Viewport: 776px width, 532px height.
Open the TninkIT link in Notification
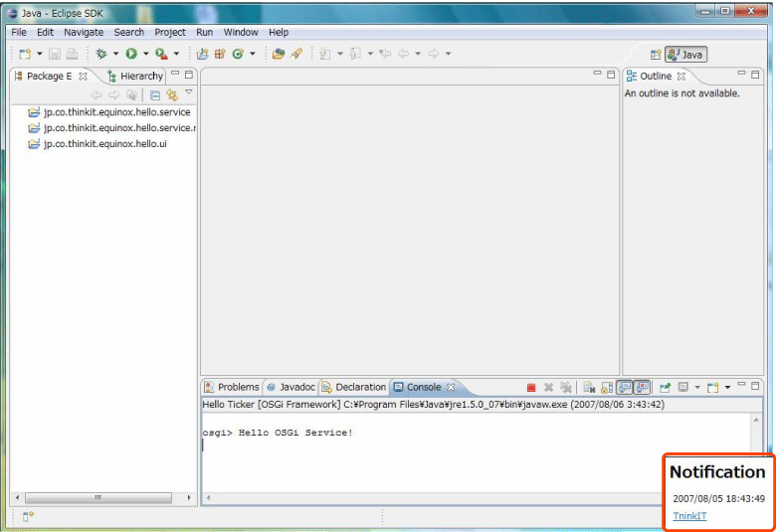[x=689, y=516]
